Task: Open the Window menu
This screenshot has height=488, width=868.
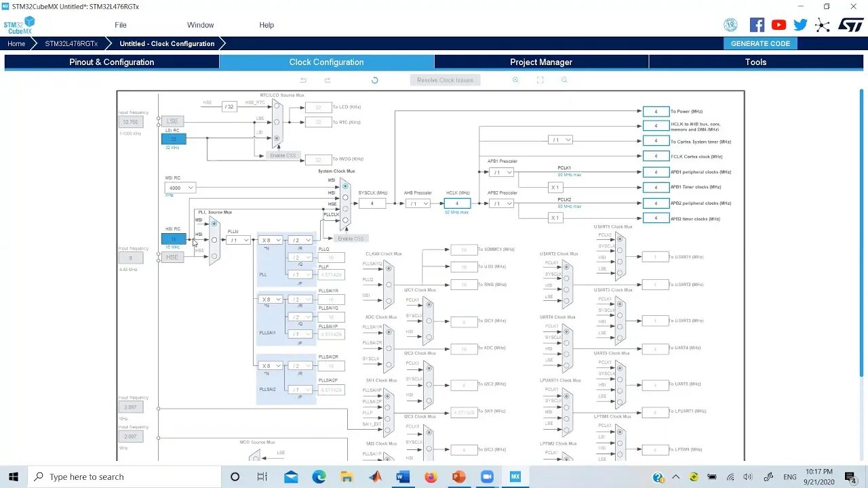Action: coord(201,25)
